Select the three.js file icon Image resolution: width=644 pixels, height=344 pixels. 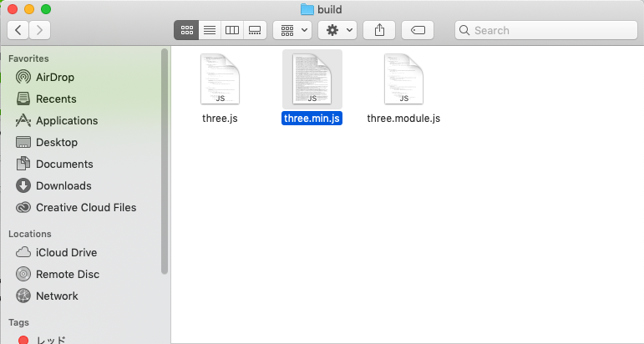click(x=221, y=78)
